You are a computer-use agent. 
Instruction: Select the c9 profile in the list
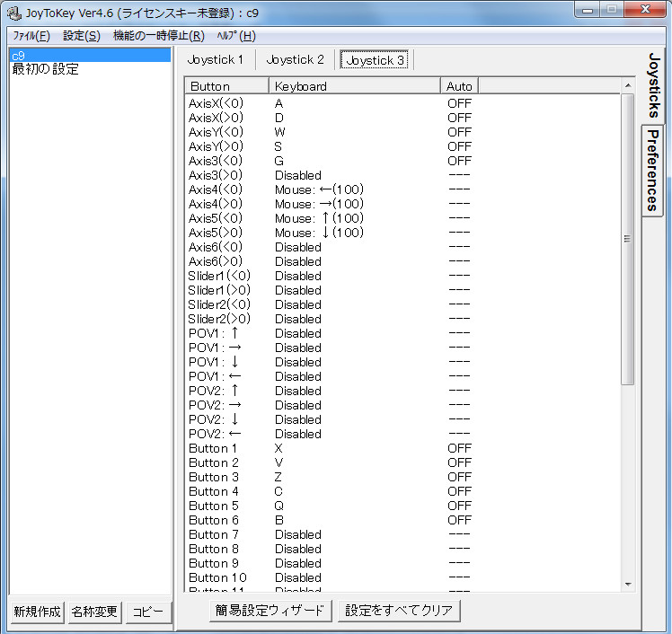tap(90, 56)
